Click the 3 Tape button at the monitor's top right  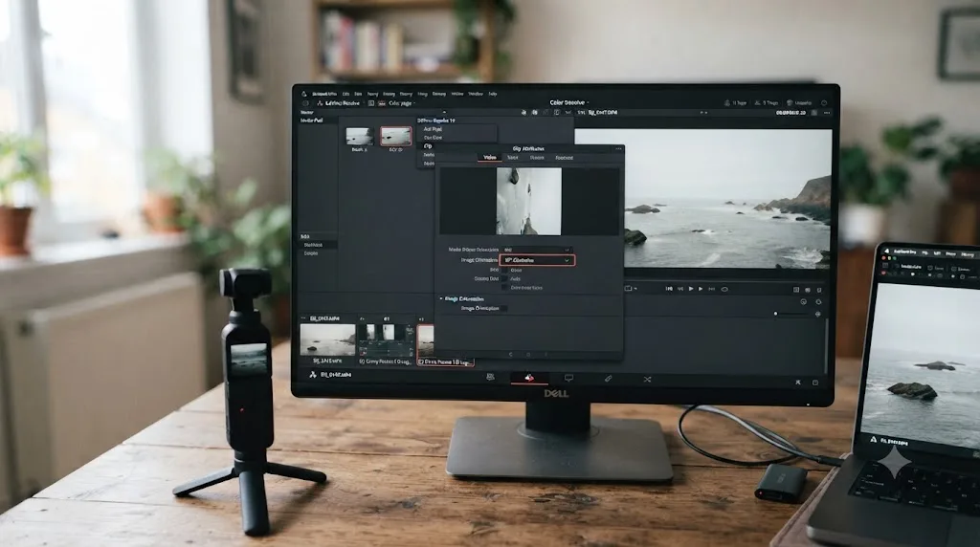[766, 103]
